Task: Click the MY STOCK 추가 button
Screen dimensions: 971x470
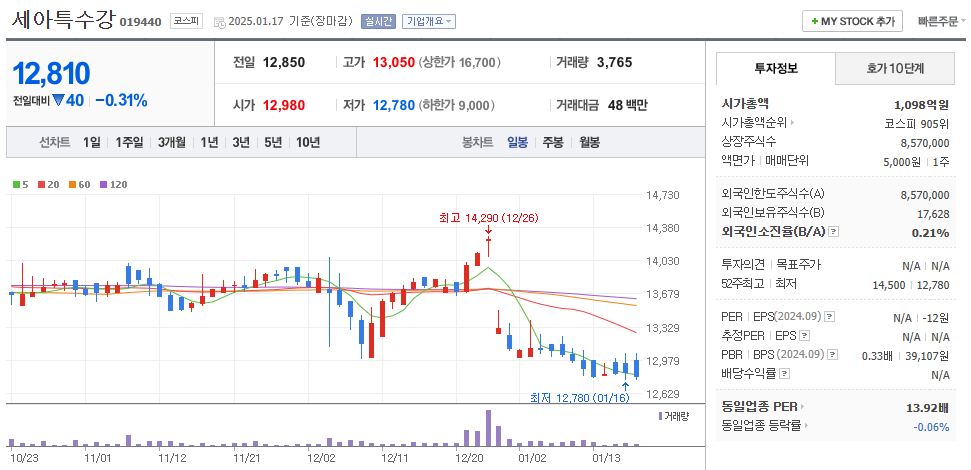Action: click(x=852, y=21)
